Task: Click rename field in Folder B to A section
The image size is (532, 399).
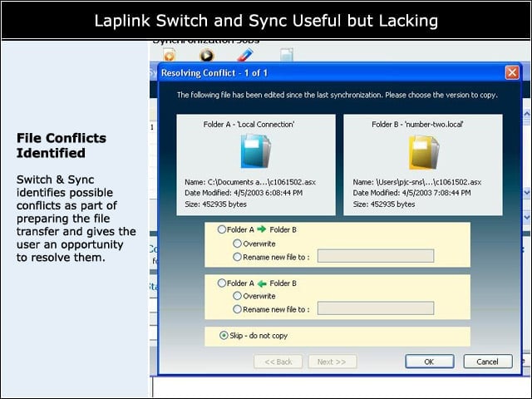Action: coord(376,308)
